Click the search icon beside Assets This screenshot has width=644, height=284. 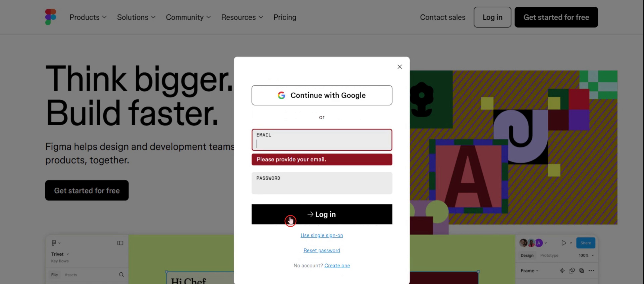(x=121, y=275)
